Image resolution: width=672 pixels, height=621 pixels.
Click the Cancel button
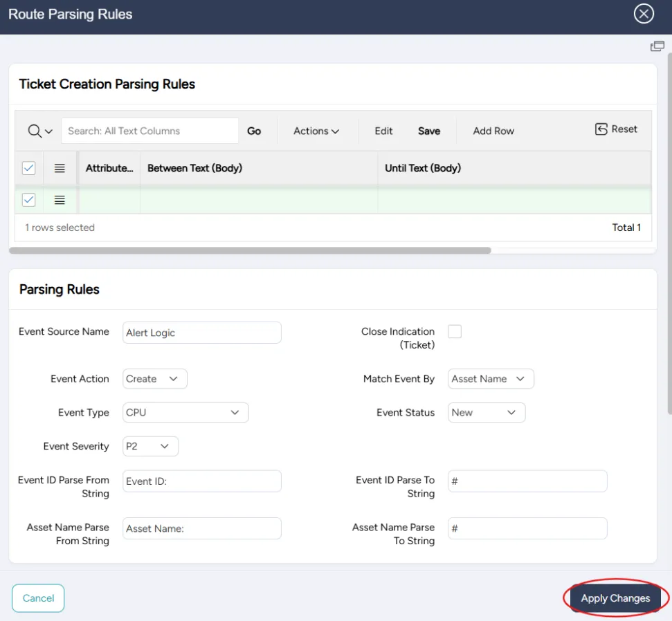tap(38, 598)
